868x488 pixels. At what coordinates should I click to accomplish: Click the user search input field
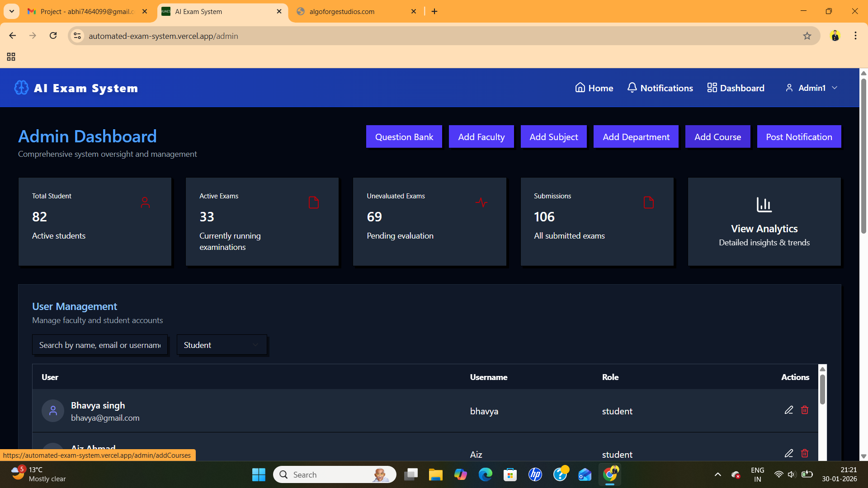point(99,345)
